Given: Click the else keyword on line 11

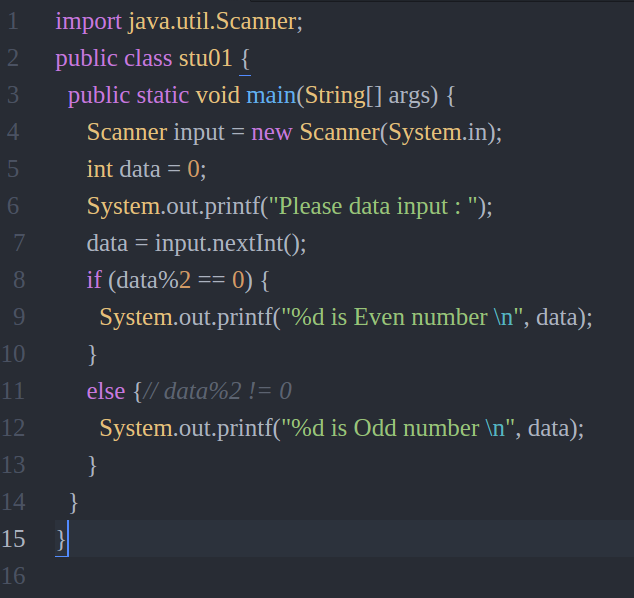Looking at the screenshot, I should point(106,391).
